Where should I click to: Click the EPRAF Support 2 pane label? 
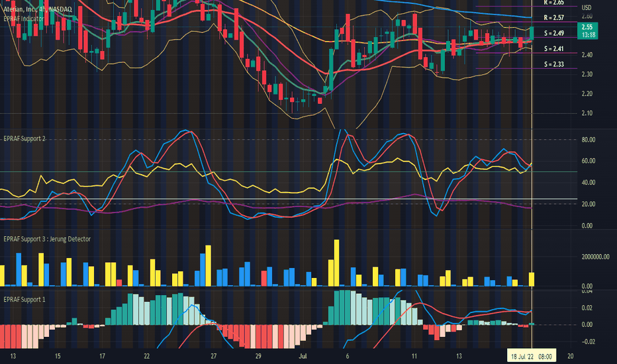click(x=24, y=138)
